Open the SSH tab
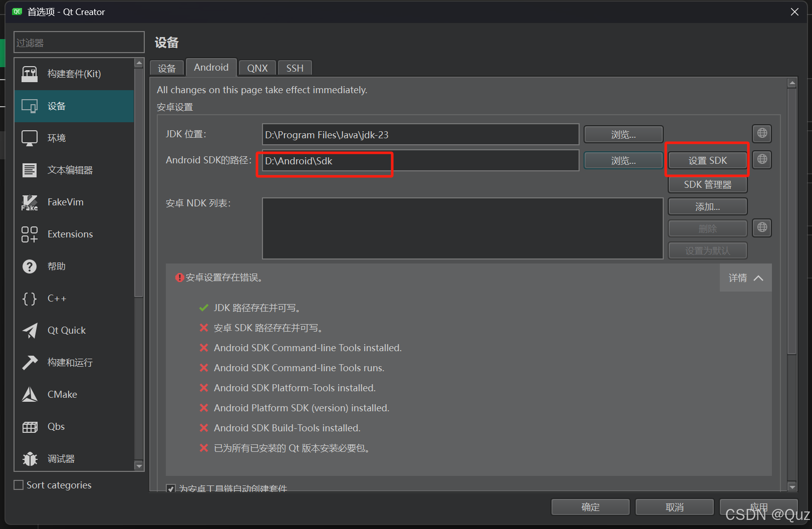Viewport: 812px width, 529px height. coord(295,68)
